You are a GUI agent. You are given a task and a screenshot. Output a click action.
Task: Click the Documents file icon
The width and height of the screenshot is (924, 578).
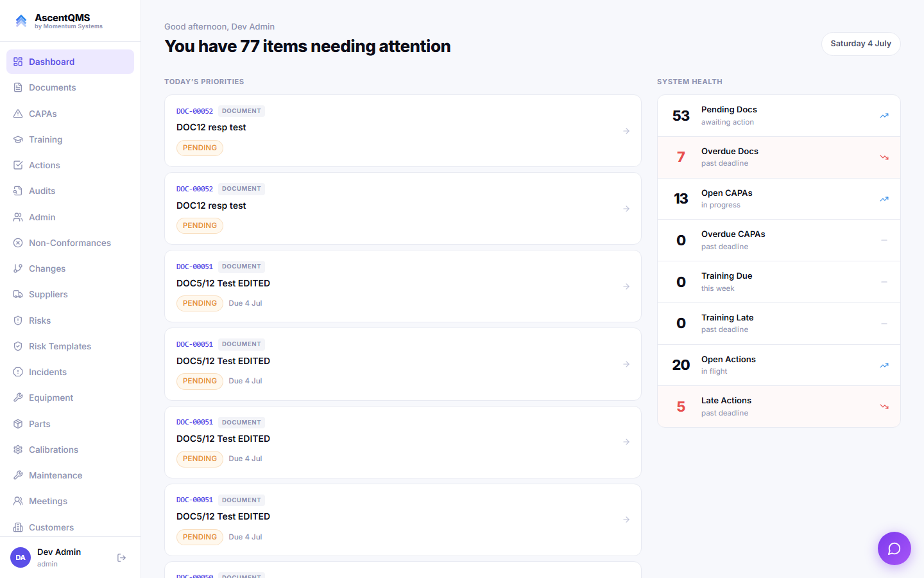[18, 87]
